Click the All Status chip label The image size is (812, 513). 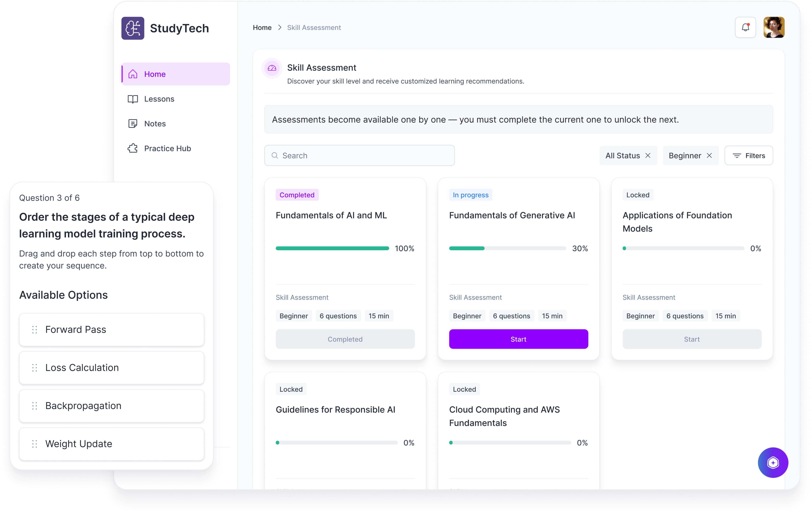pos(623,155)
